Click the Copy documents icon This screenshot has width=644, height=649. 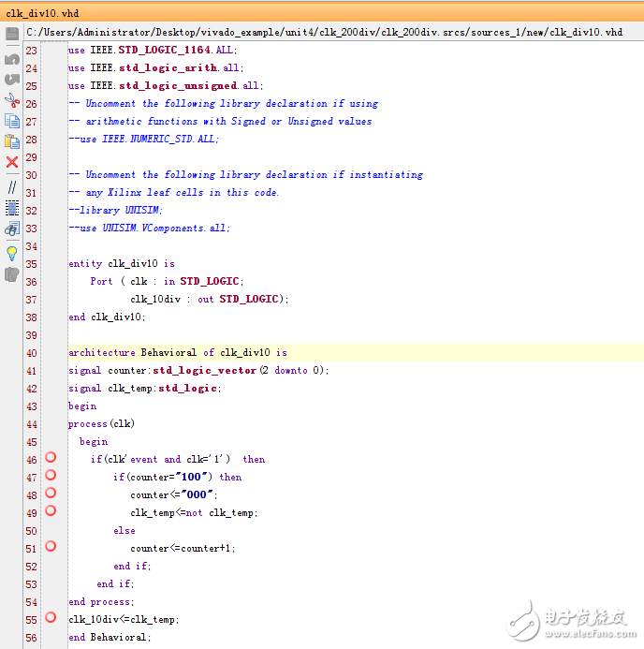(x=12, y=121)
